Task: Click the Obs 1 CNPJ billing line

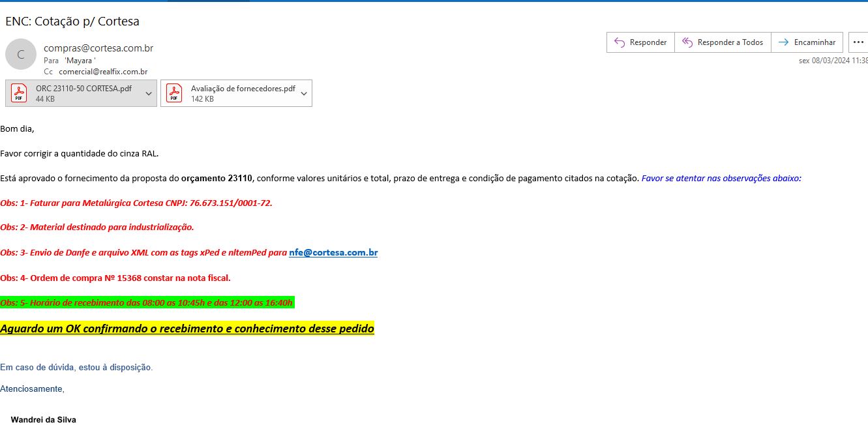Action: [x=136, y=203]
